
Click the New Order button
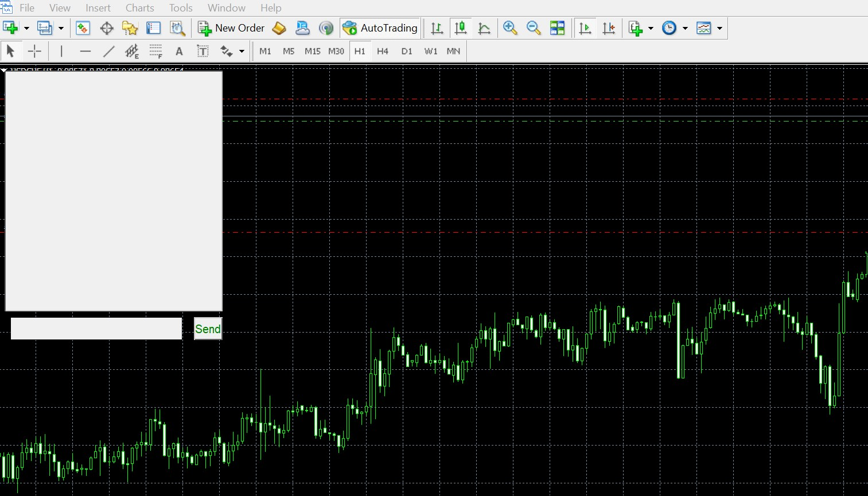[231, 28]
